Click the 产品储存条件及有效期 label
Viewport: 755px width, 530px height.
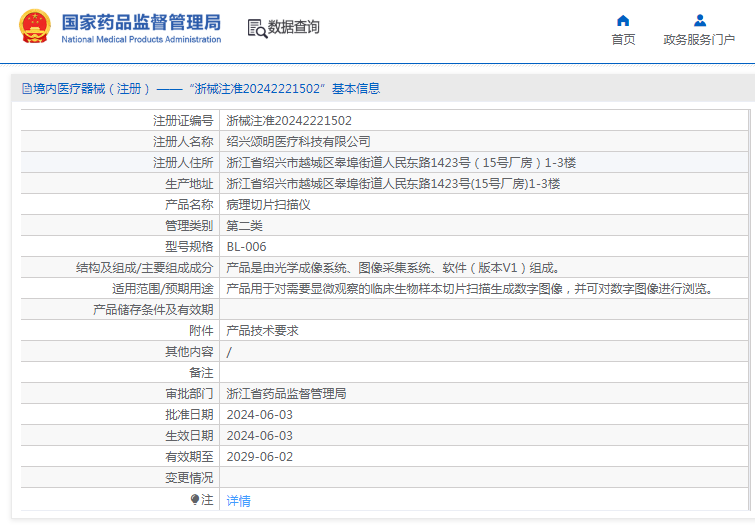(153, 310)
